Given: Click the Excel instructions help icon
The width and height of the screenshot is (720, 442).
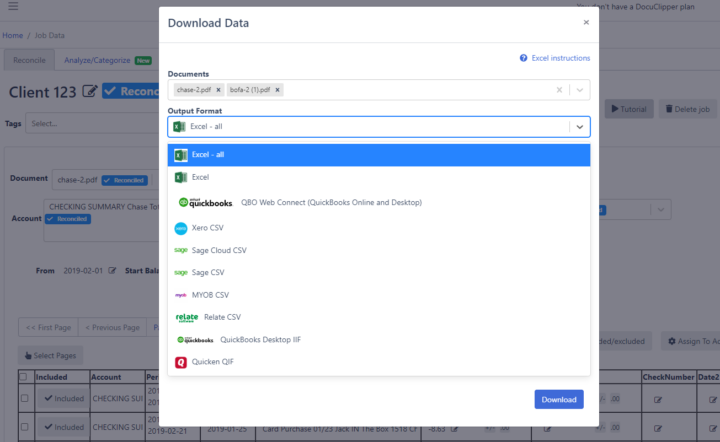Looking at the screenshot, I should pyautogui.click(x=523, y=58).
